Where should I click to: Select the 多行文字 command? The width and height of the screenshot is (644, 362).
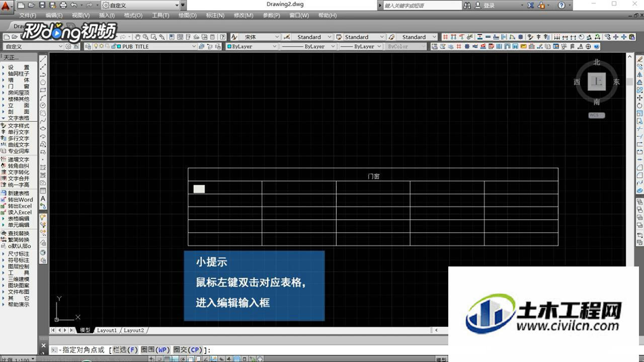point(15,138)
